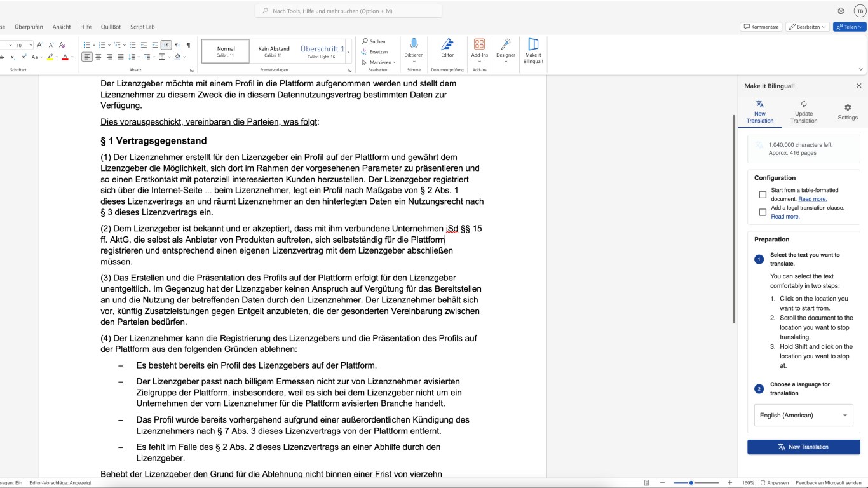The width and height of the screenshot is (868, 488).
Task: Open the Markieren dropdown
Action: point(378,62)
